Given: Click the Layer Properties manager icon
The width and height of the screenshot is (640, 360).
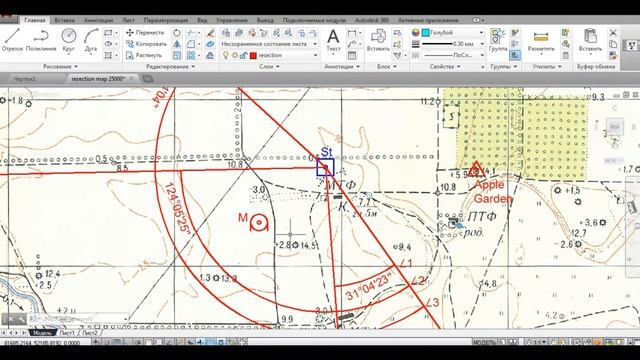Looking at the screenshot, I should (226, 33).
